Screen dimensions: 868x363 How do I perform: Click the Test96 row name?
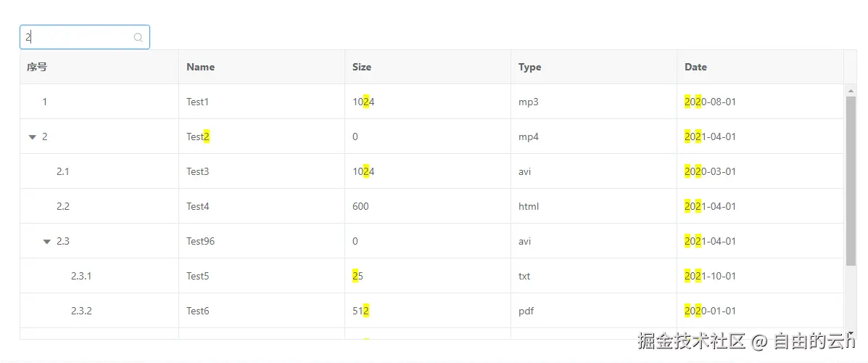coord(200,242)
